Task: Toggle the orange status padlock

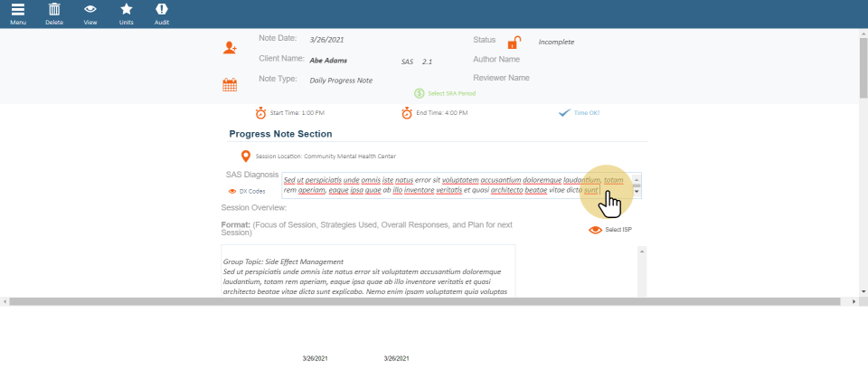Action: (x=514, y=43)
